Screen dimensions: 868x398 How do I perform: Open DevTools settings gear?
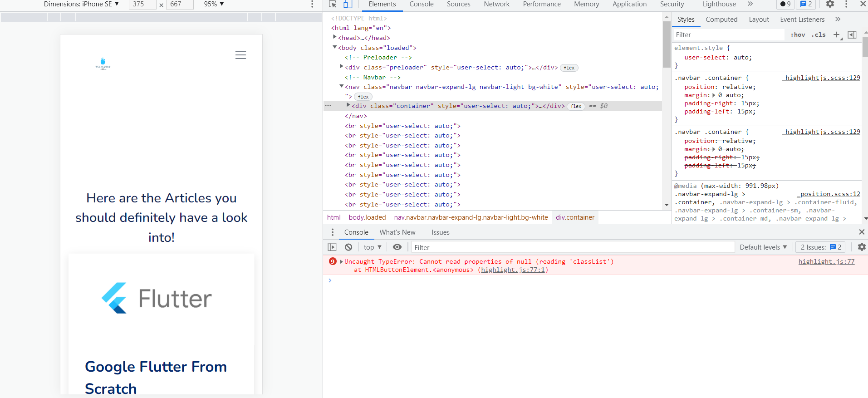(830, 4)
